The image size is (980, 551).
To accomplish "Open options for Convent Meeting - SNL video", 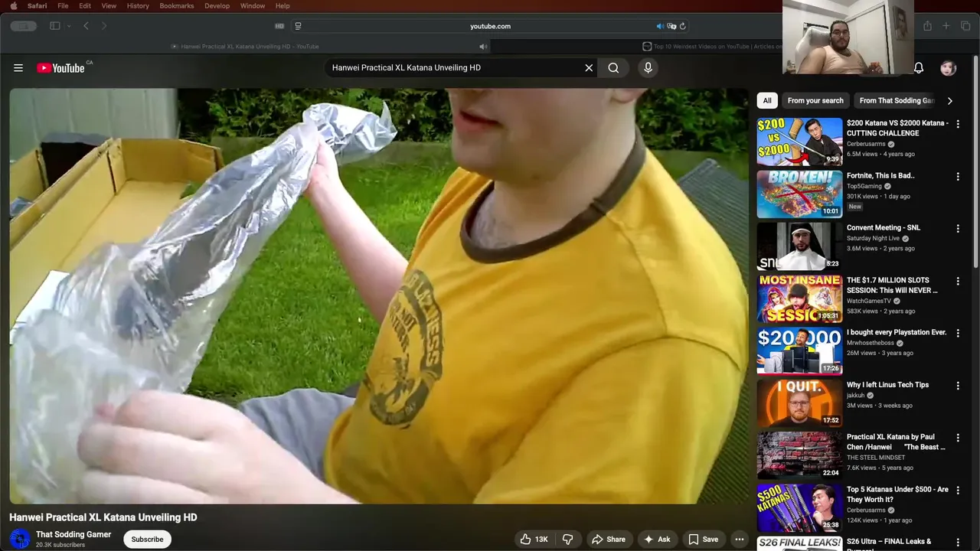I will coord(958,228).
